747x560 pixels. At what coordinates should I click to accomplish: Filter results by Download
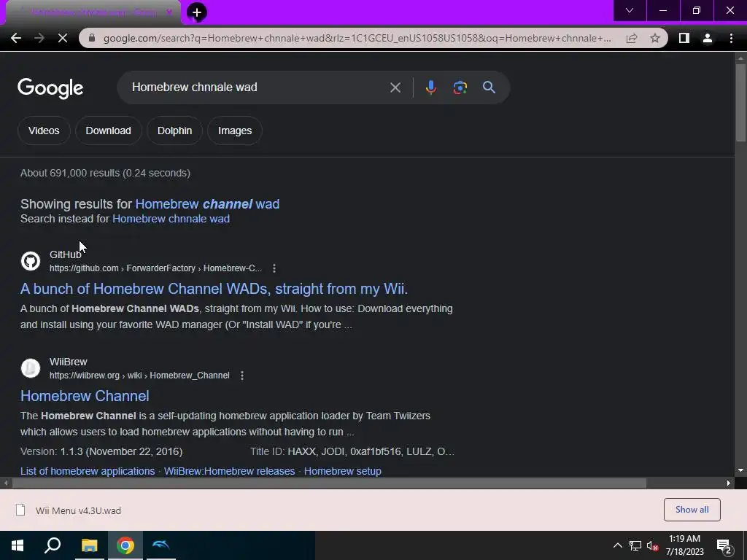click(108, 131)
